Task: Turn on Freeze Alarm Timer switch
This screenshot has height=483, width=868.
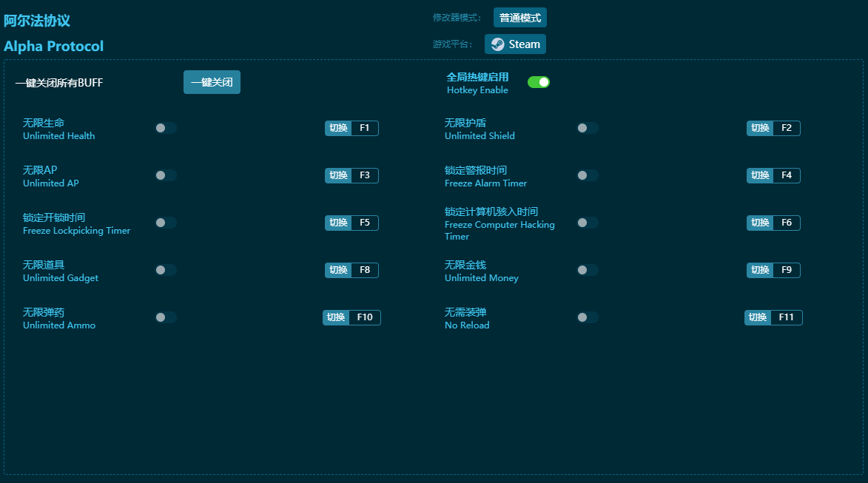Action: [588, 175]
